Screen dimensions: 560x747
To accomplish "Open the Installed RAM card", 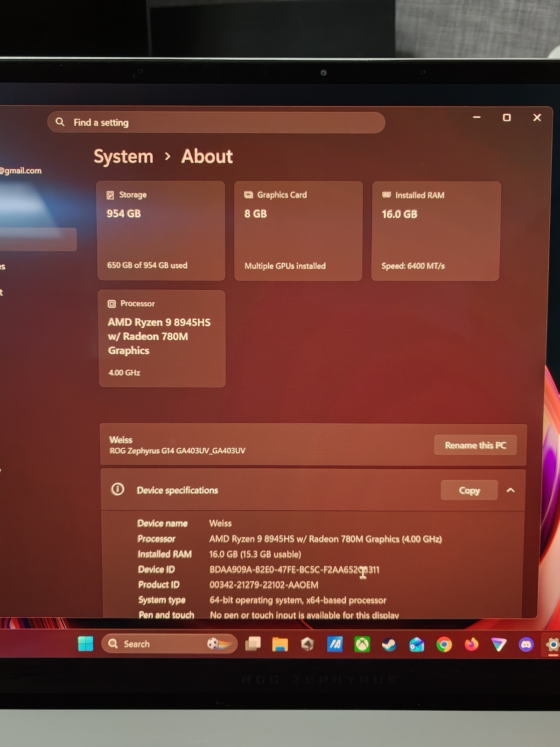I will [436, 232].
